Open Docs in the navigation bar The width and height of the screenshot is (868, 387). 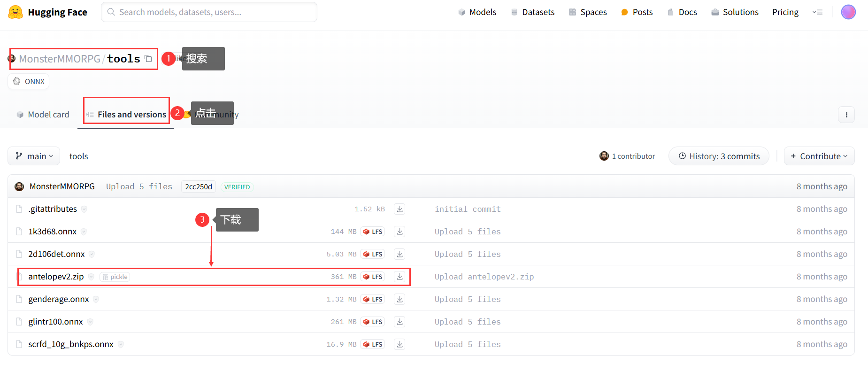click(682, 12)
